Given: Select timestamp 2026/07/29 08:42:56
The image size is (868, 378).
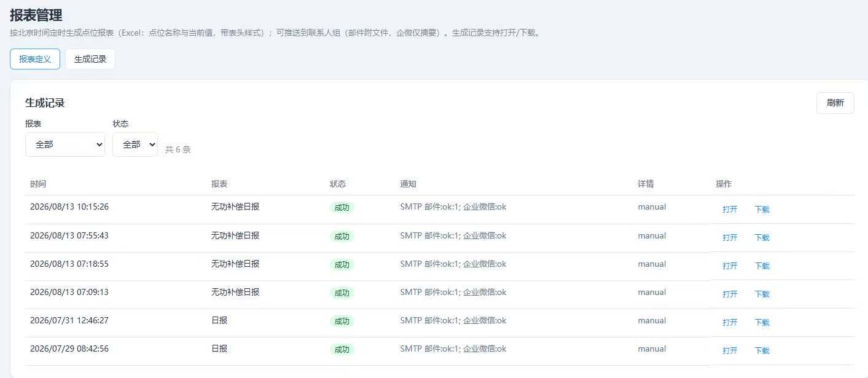Looking at the screenshot, I should [x=69, y=348].
